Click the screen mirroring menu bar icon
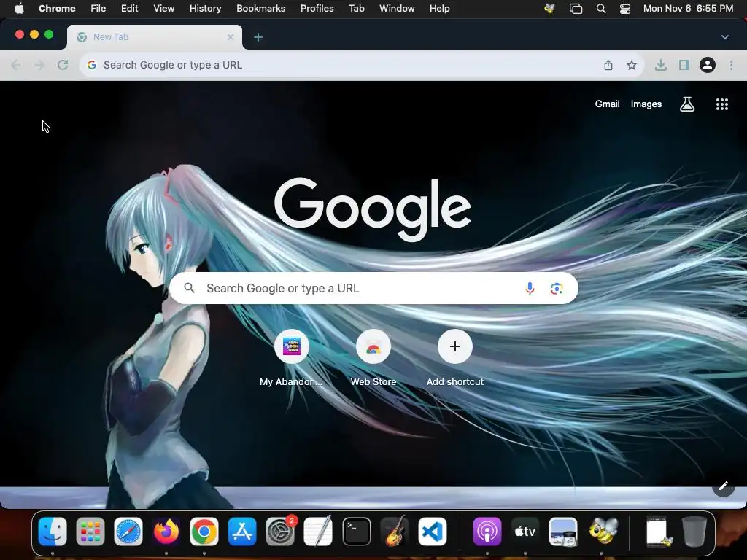The height and width of the screenshot is (560, 747). pyautogui.click(x=576, y=9)
